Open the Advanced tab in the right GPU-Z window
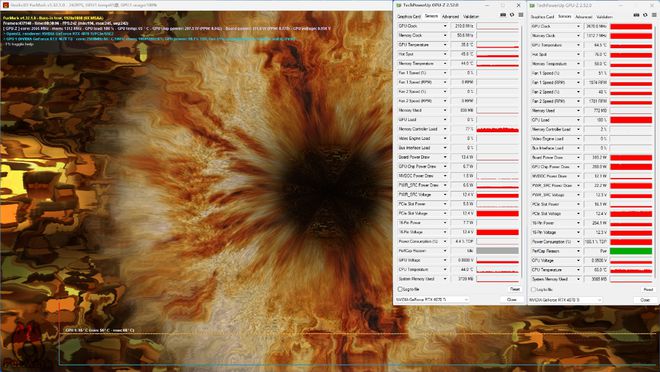Screen dimensions: 660x372 (x=583, y=17)
